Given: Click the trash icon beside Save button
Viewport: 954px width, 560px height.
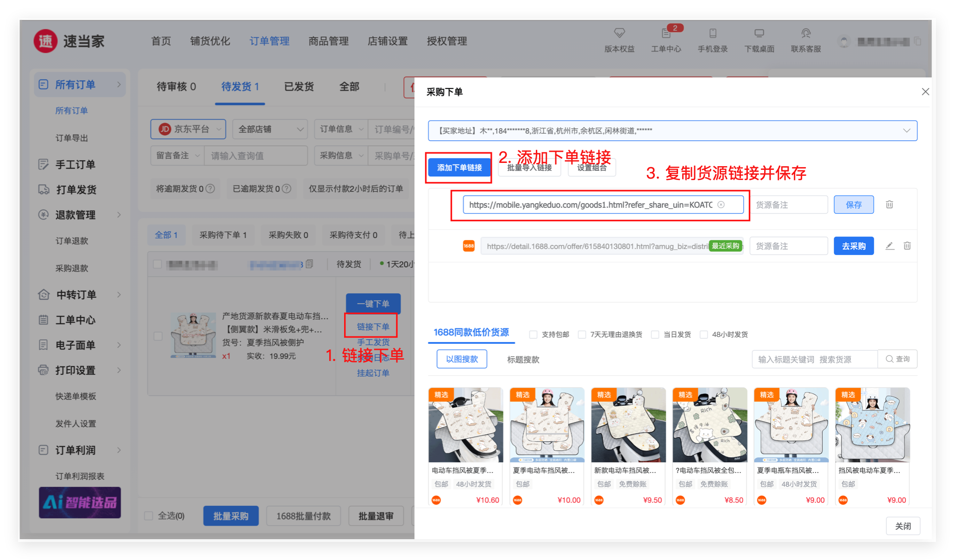Looking at the screenshot, I should click(889, 205).
